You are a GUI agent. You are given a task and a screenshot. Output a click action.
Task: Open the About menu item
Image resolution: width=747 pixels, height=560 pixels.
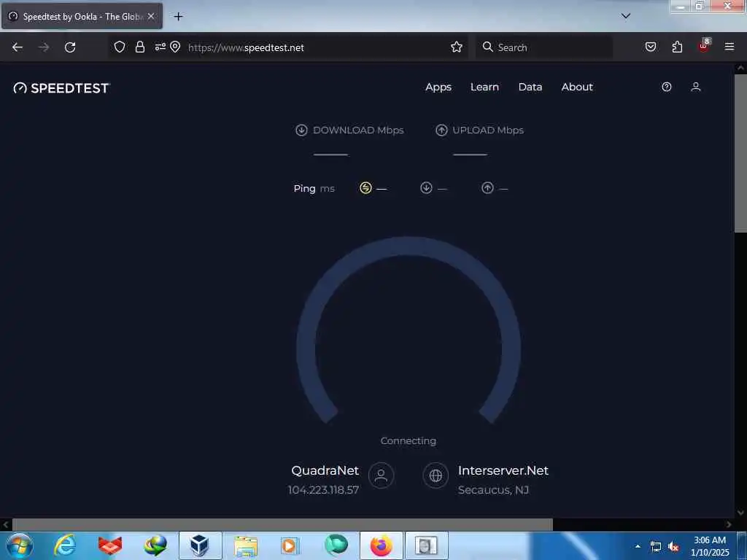[x=577, y=87]
